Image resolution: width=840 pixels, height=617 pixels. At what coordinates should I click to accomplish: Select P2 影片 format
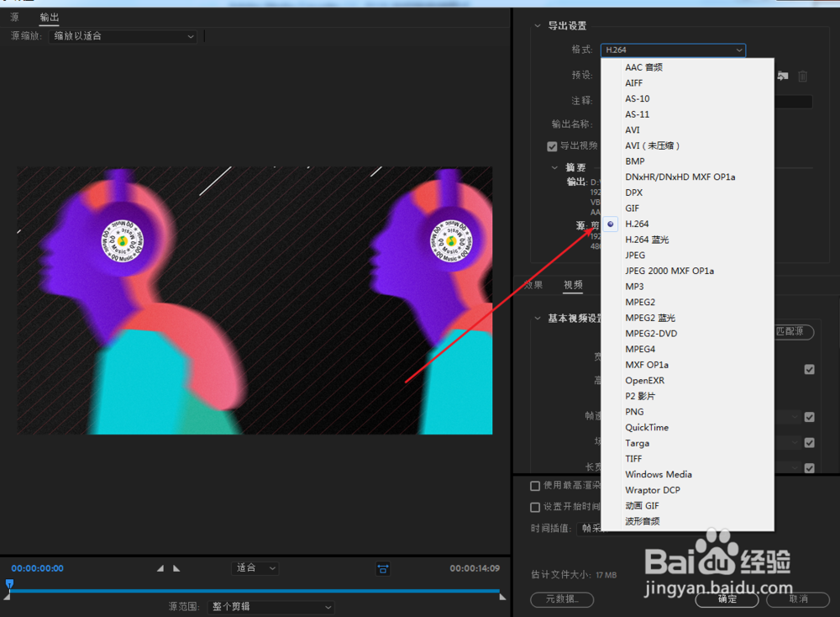coord(687,396)
